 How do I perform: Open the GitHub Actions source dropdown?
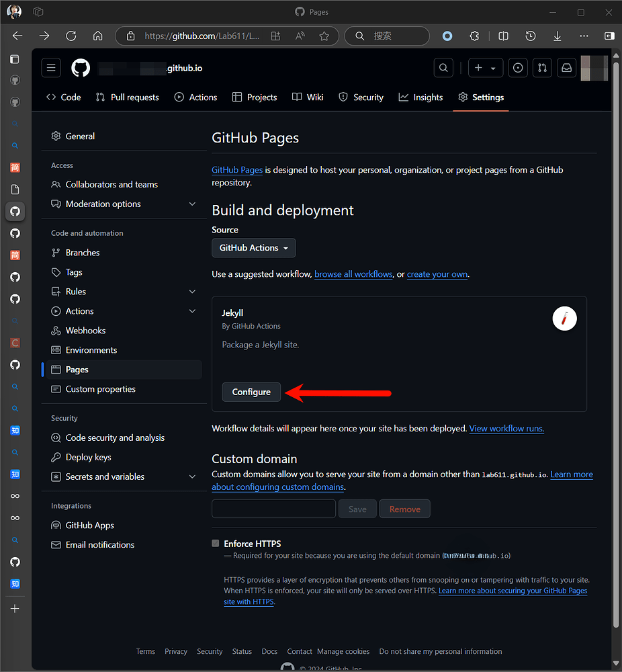click(x=253, y=248)
